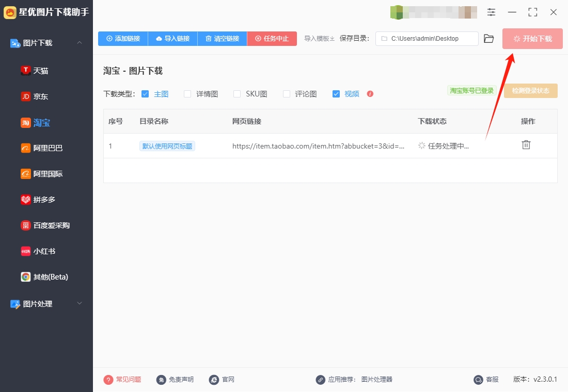Click the red info icon beside 视频
The image size is (568, 392).
[x=370, y=94]
